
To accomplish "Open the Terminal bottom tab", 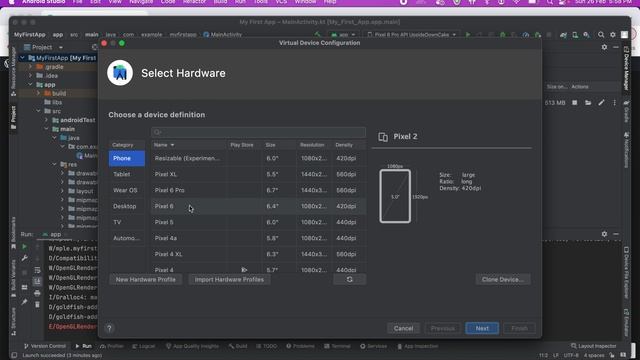I will click(x=337, y=346).
